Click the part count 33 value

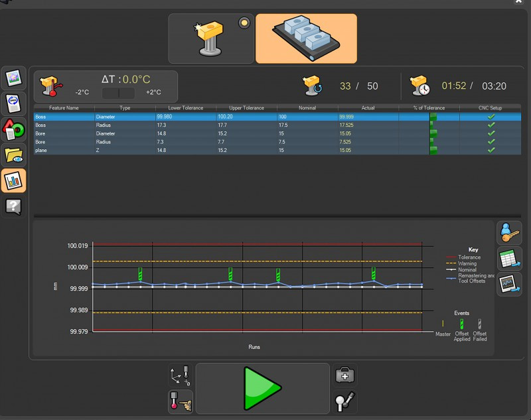tap(345, 86)
